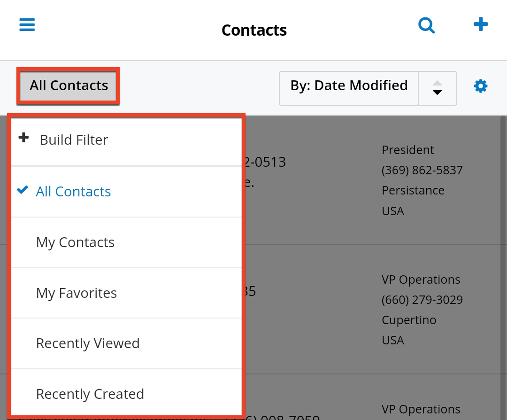Open list settings via the gear icon
507x420 pixels.
[481, 86]
